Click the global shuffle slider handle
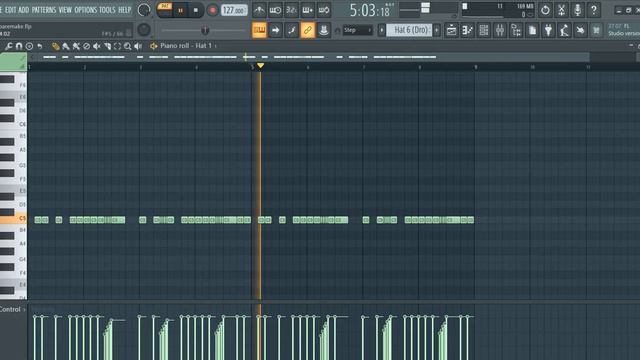Screen dimensions: 640x360 click(205, 30)
